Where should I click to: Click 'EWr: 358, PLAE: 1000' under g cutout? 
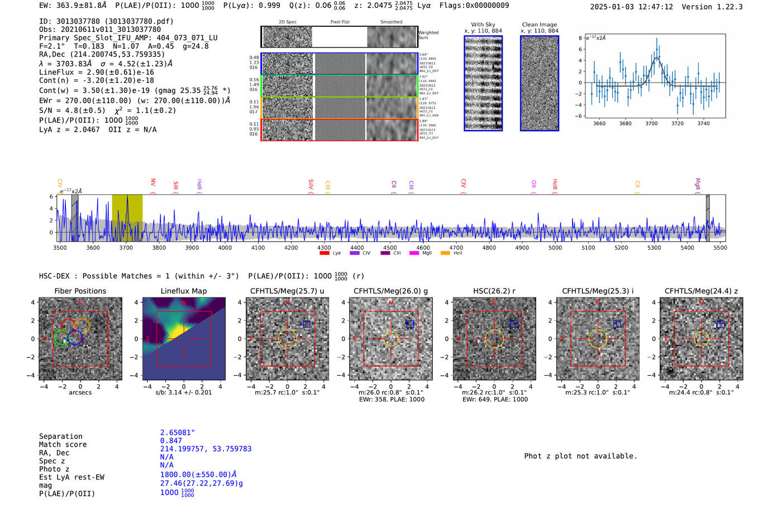[x=392, y=399]
